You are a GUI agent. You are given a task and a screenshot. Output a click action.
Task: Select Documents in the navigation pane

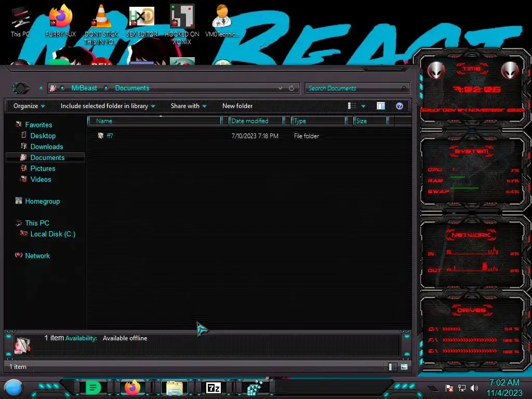point(47,157)
